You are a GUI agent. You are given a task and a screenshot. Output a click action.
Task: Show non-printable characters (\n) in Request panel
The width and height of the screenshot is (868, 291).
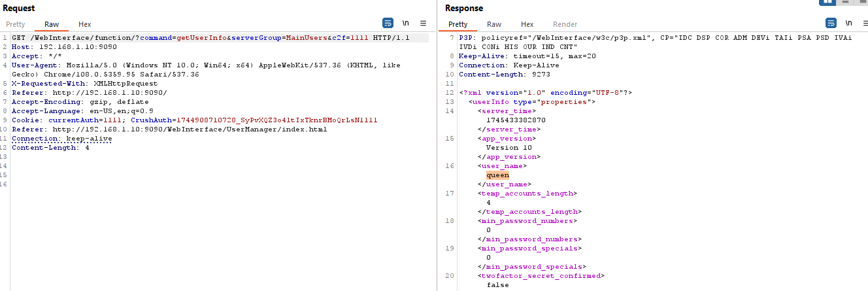(405, 23)
